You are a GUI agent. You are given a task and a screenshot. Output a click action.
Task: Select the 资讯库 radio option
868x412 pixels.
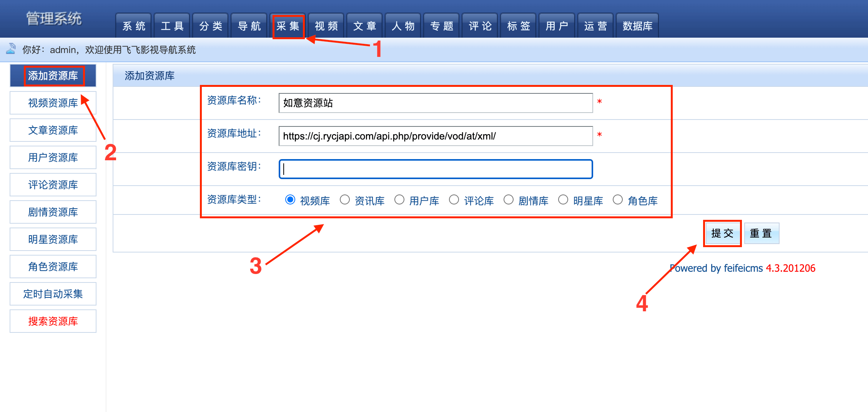[345, 200]
